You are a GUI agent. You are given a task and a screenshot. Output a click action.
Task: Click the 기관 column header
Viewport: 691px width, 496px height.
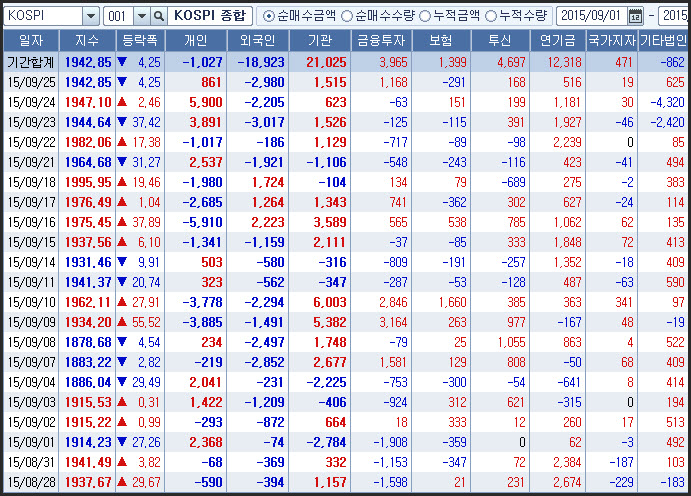[x=319, y=41]
